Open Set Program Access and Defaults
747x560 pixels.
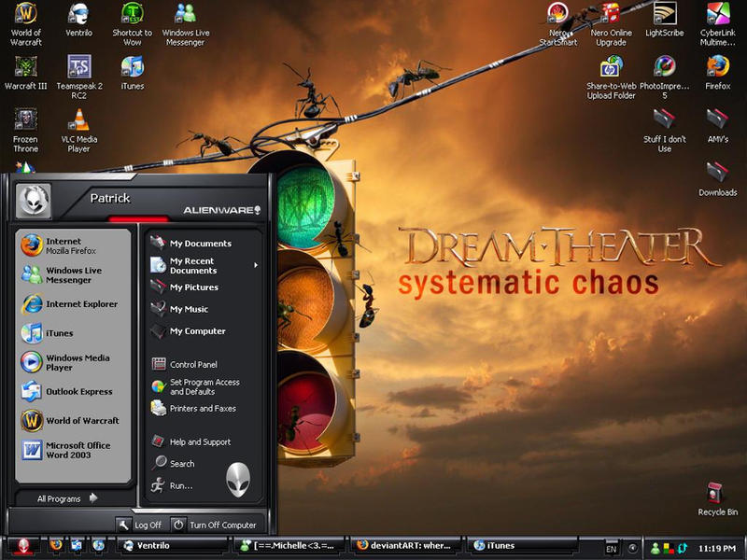[204, 386]
